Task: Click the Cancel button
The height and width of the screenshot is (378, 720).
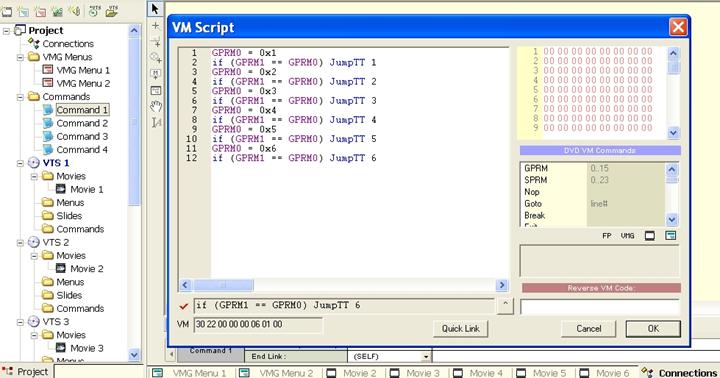Action: 588,328
